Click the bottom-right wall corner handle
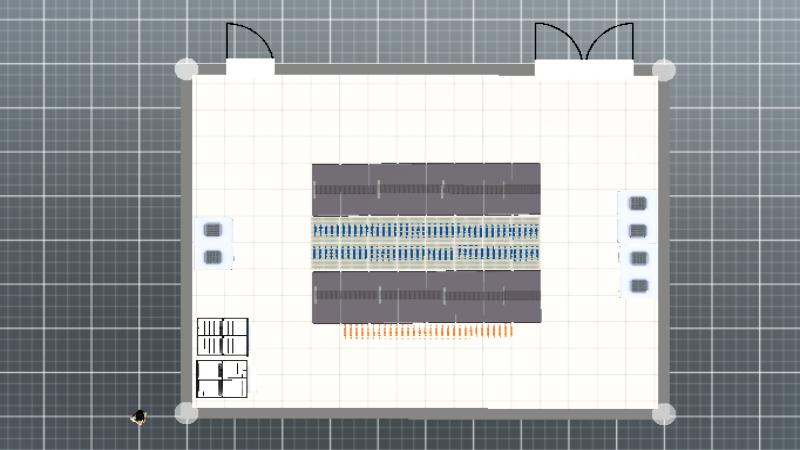This screenshot has width=800, height=450. click(664, 412)
